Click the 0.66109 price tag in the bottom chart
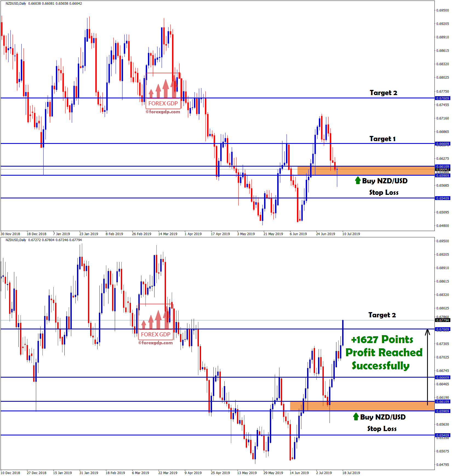 442,401
